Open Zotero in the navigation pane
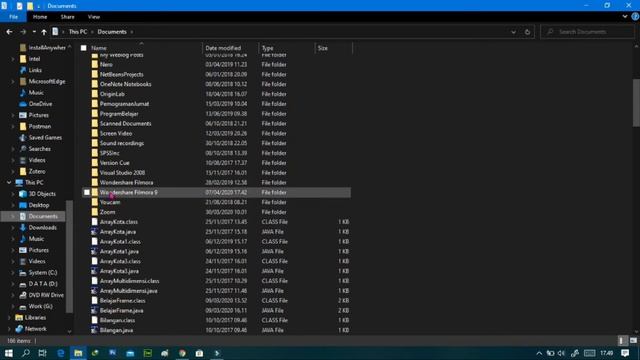 [x=37, y=171]
